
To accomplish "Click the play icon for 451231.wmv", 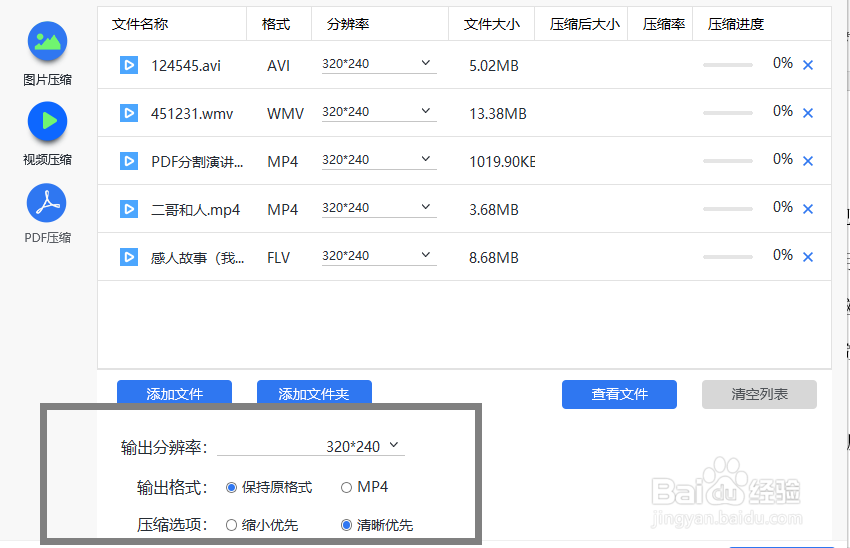I will (x=129, y=113).
